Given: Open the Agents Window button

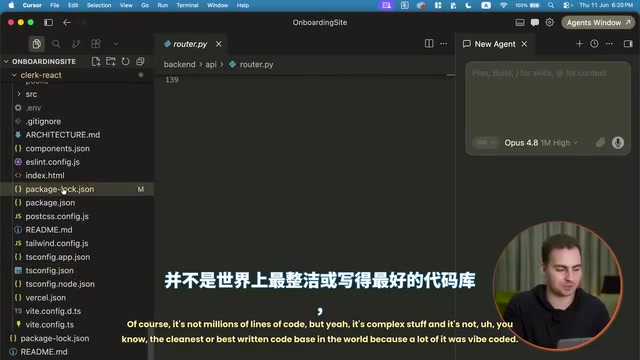Looking at the screenshot, I should tap(598, 22).
